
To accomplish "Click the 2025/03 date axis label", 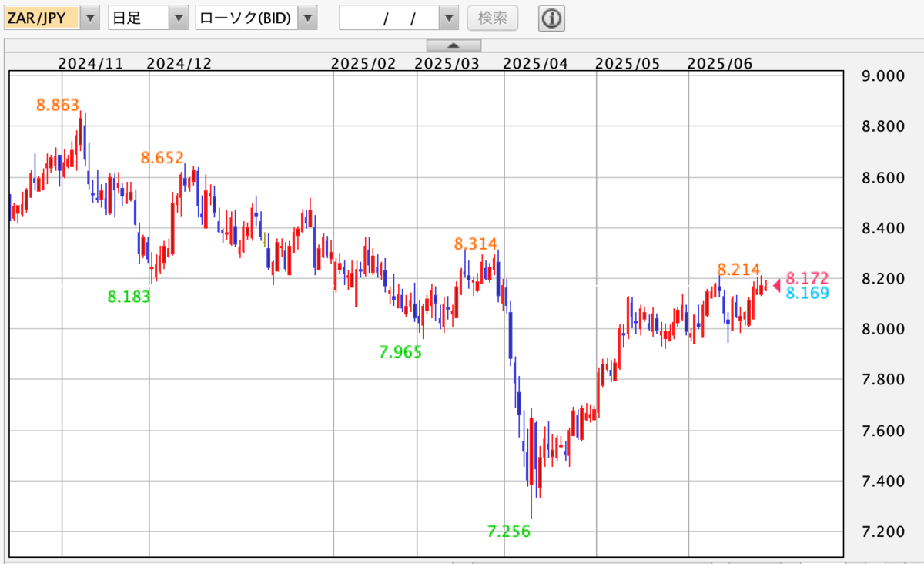I will pos(447,63).
